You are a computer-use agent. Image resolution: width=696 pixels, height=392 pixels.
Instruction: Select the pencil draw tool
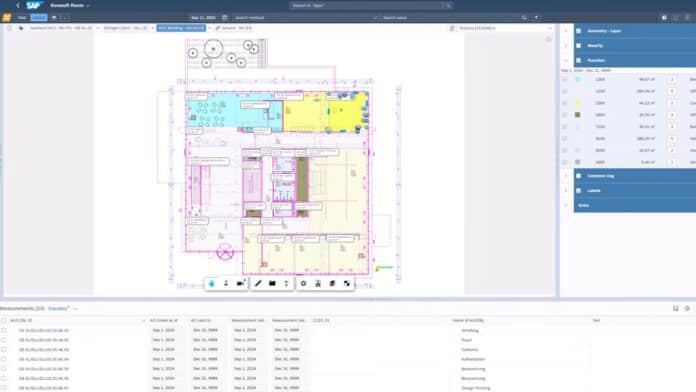click(258, 283)
